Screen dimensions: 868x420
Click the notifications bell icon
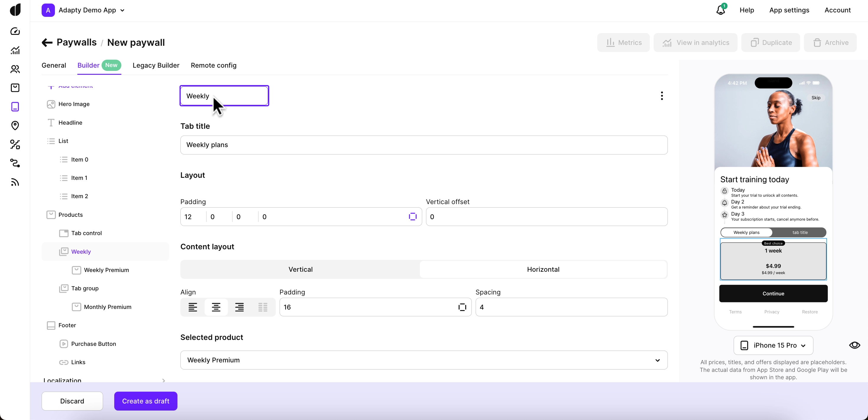pos(720,10)
